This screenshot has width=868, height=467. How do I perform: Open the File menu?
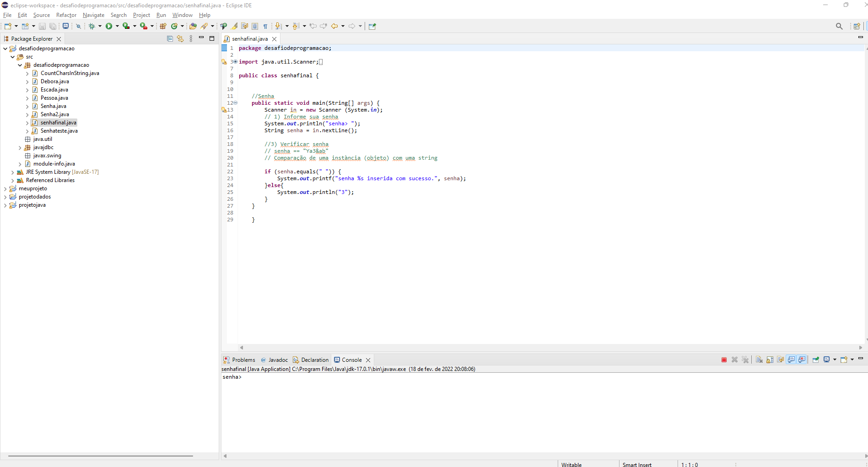pyautogui.click(x=7, y=15)
